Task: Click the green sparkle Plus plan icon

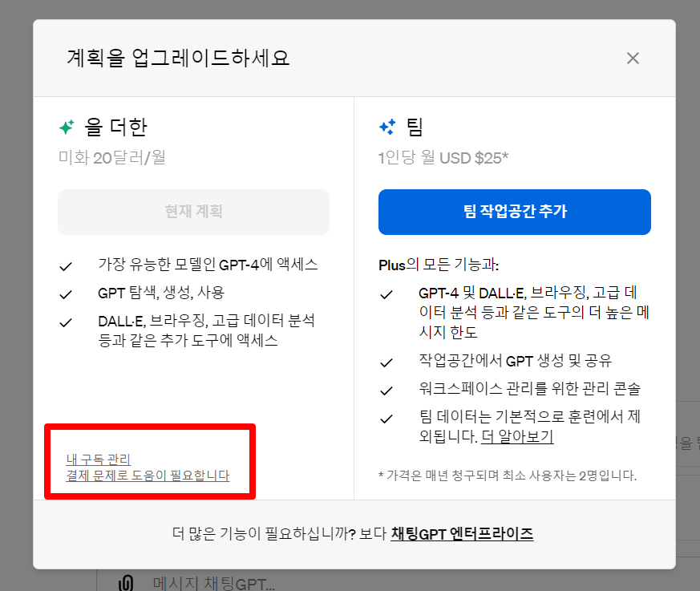Action: click(x=67, y=128)
